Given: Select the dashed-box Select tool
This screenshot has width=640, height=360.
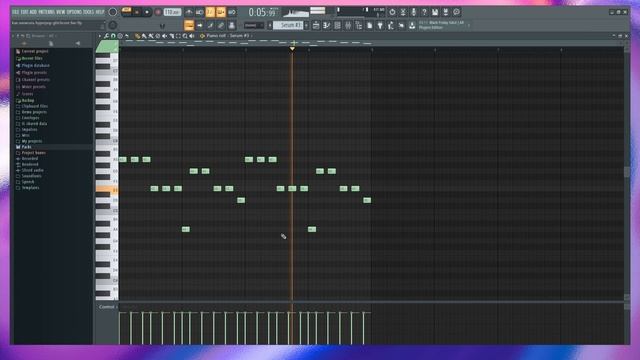Looking at the screenshot, I should (178, 36).
